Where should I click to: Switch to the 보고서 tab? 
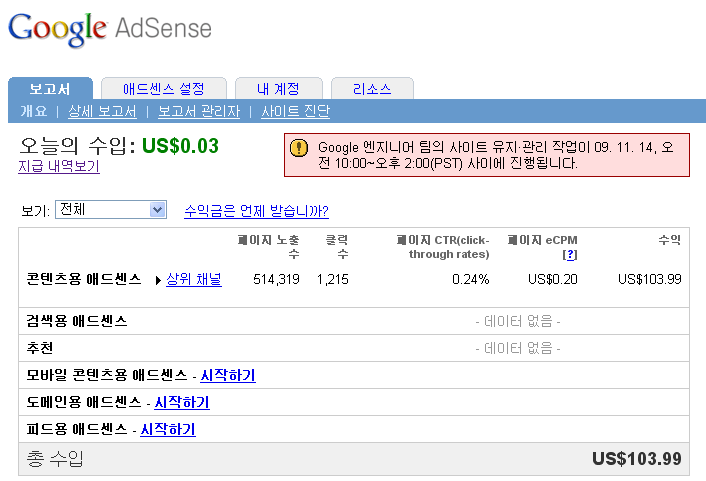[50, 88]
